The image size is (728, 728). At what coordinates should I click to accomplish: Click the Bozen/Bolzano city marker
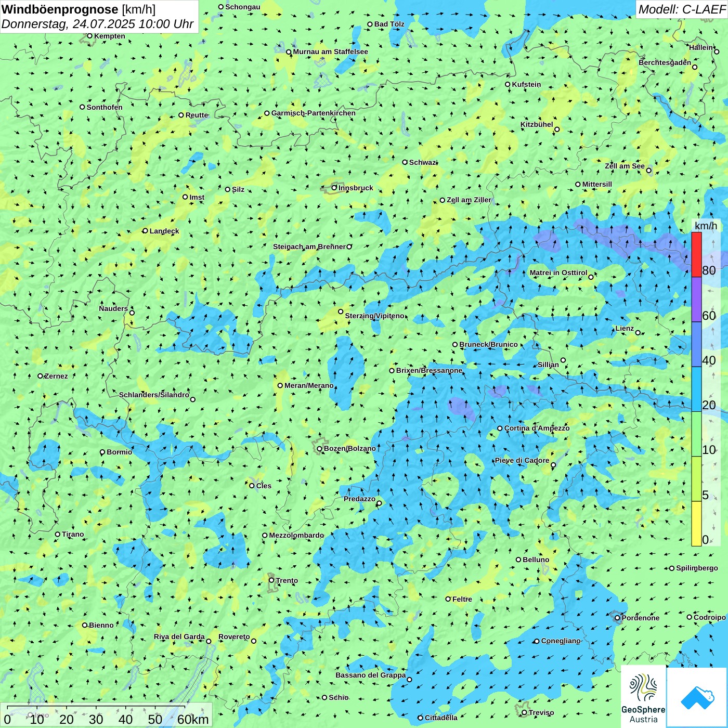click(x=320, y=448)
